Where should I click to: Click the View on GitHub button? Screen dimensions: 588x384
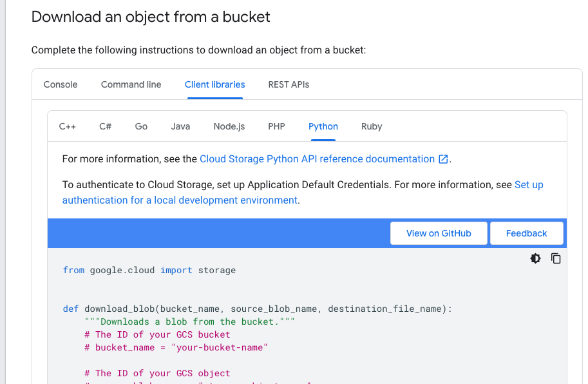[x=439, y=233]
